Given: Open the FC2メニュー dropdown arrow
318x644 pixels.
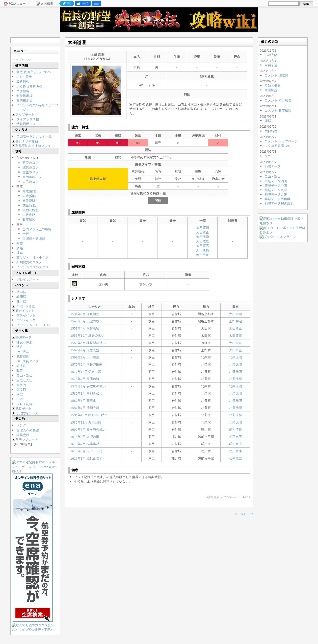Looking at the screenshot, I should point(29,3).
